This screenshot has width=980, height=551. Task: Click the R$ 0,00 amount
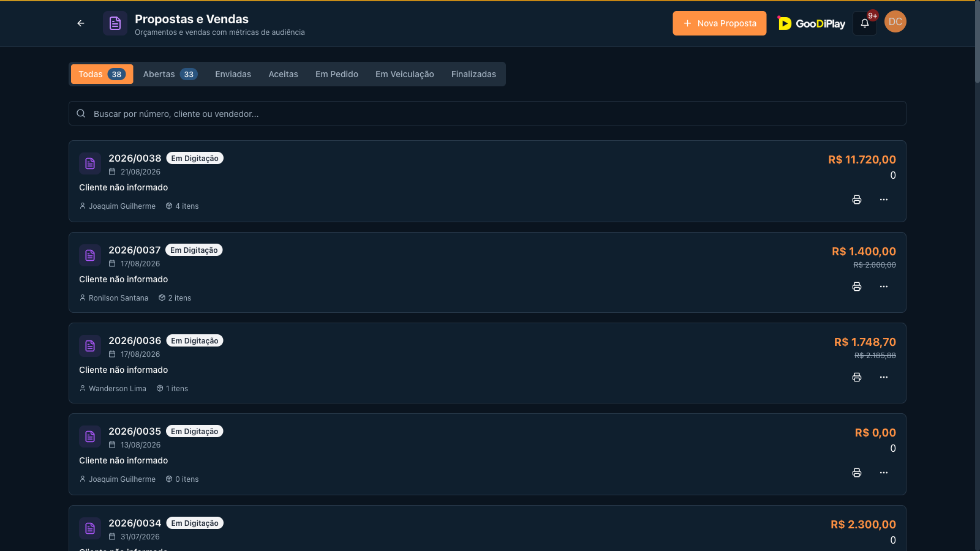(875, 432)
